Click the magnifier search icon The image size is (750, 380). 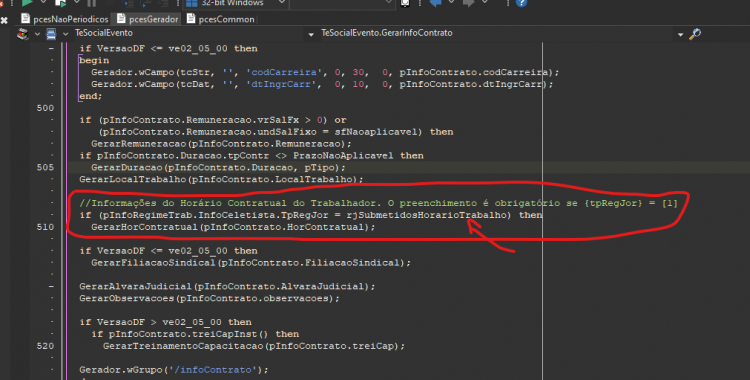point(695,34)
